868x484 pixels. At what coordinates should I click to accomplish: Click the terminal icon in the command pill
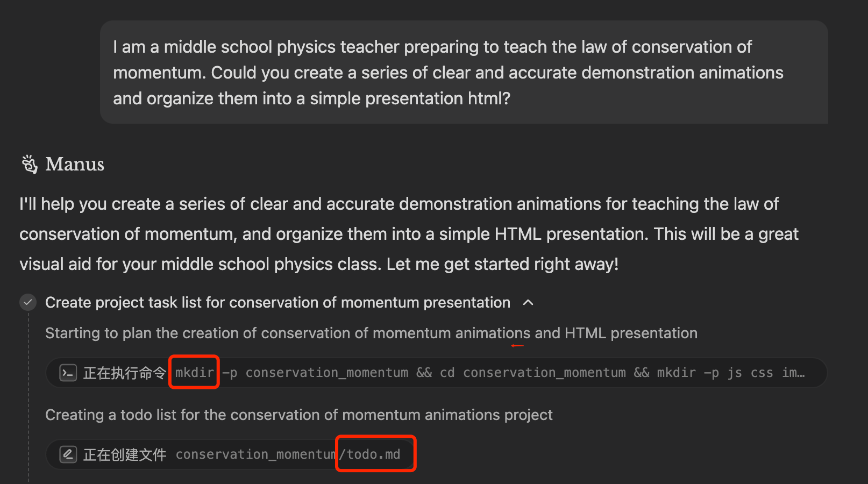pos(68,373)
